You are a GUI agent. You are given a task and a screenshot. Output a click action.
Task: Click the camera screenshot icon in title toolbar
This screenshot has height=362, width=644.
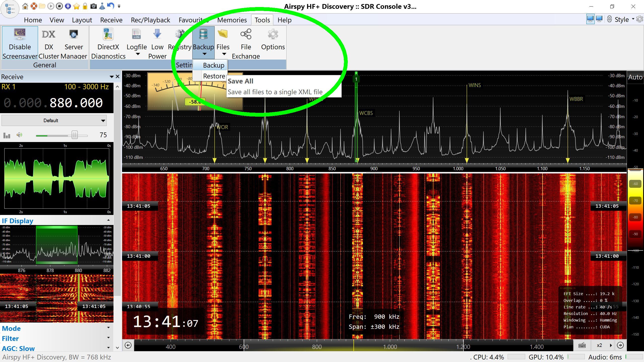(93, 6)
